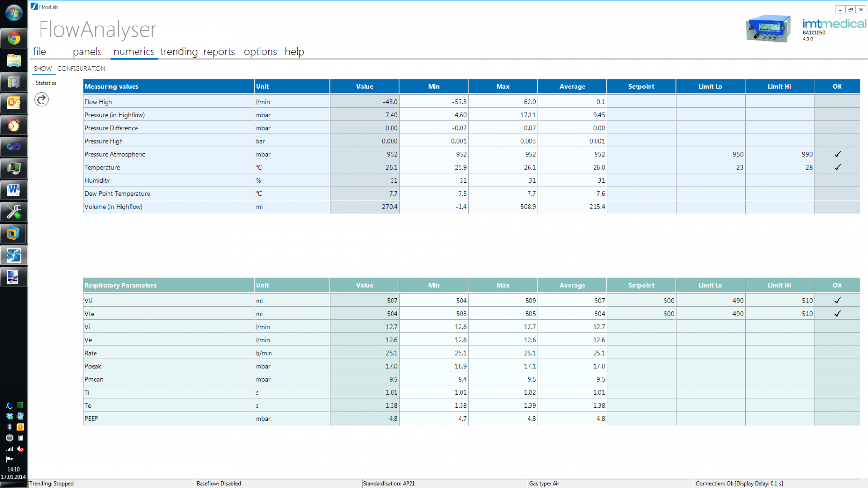This screenshot has width=868, height=488.
Task: Open the panels menu
Action: point(87,52)
